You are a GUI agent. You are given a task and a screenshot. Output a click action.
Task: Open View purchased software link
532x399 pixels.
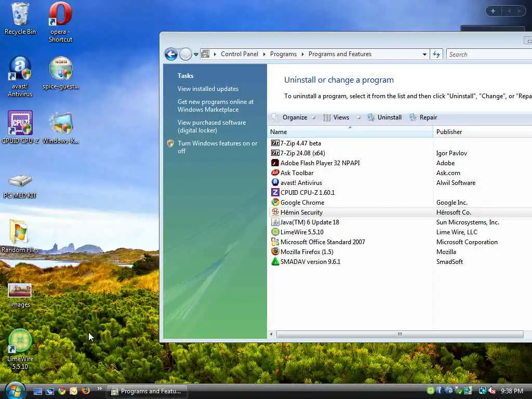pos(212,126)
